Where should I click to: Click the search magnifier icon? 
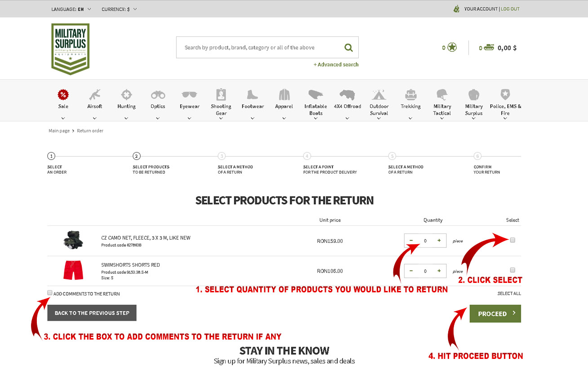coord(348,48)
